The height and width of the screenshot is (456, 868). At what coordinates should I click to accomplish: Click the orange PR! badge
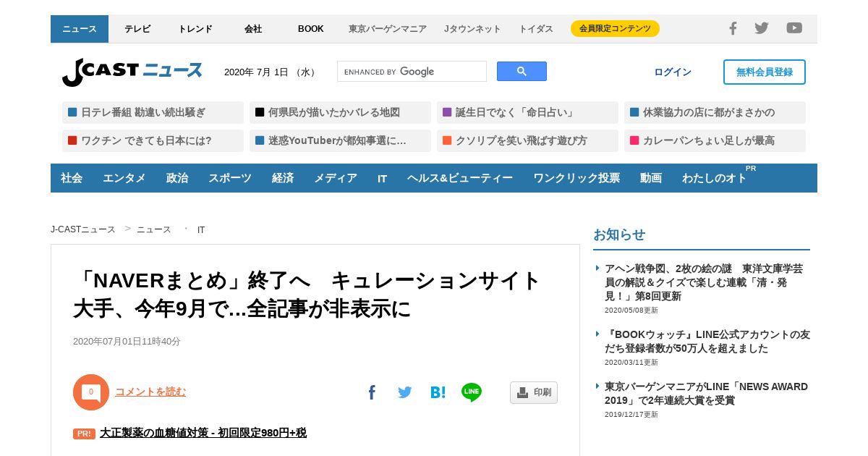[84, 434]
